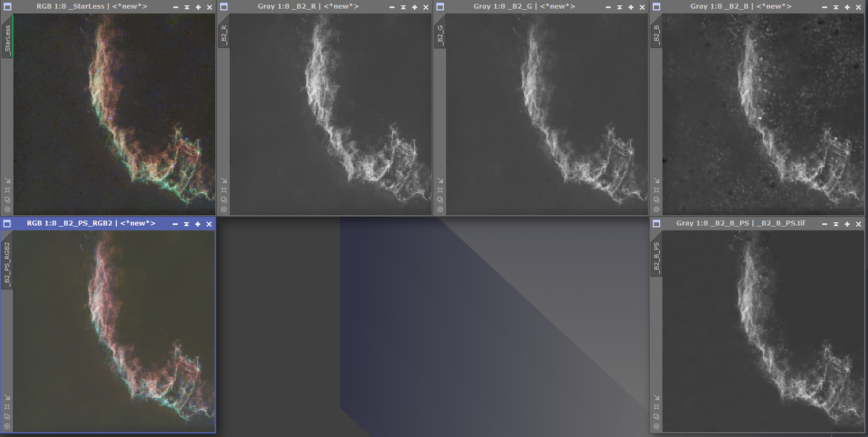Click inside the _B2_B_PS image preview
The width and height of the screenshot is (868, 437).
[x=764, y=330]
